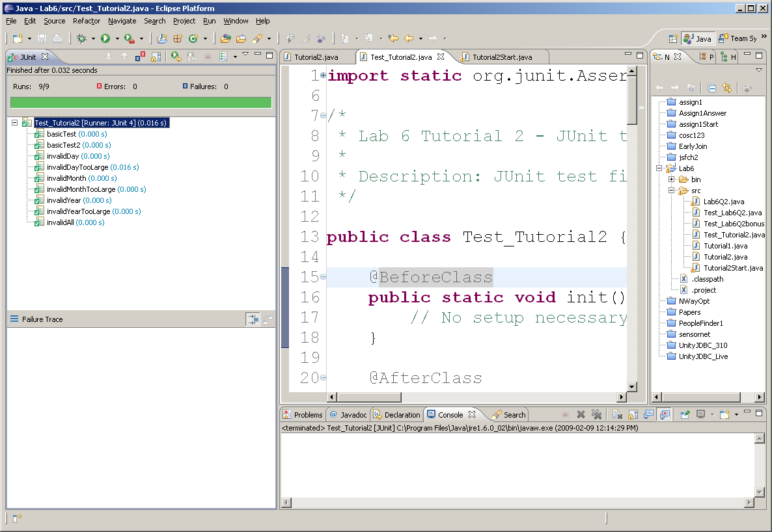This screenshot has width=772, height=532.
Task: Open the Source menu
Action: point(54,21)
